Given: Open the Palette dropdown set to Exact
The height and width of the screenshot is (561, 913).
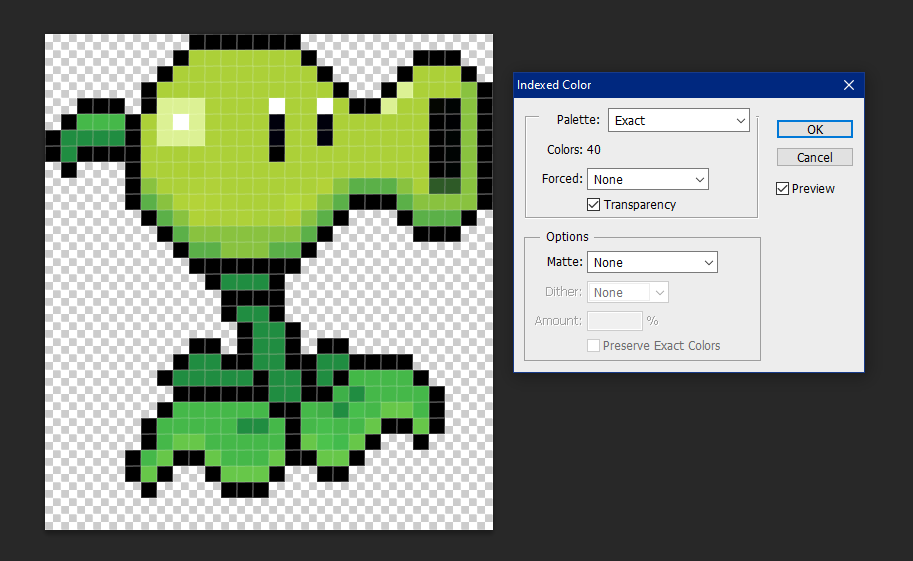Looking at the screenshot, I should [678, 121].
